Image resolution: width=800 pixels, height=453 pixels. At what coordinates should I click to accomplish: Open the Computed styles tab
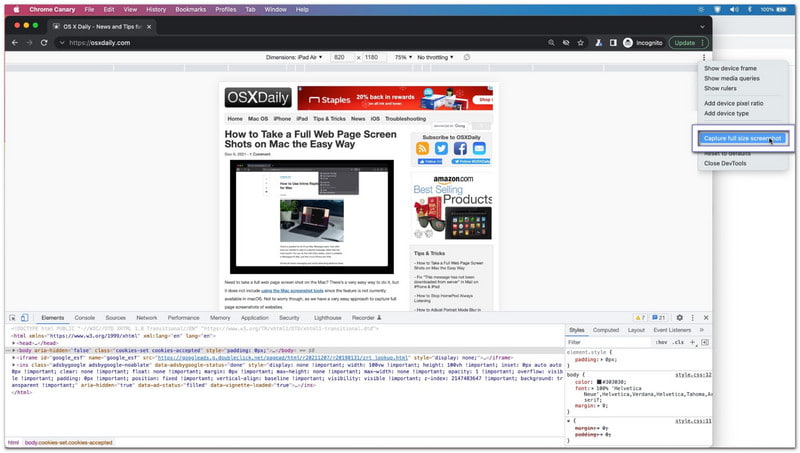(x=606, y=330)
